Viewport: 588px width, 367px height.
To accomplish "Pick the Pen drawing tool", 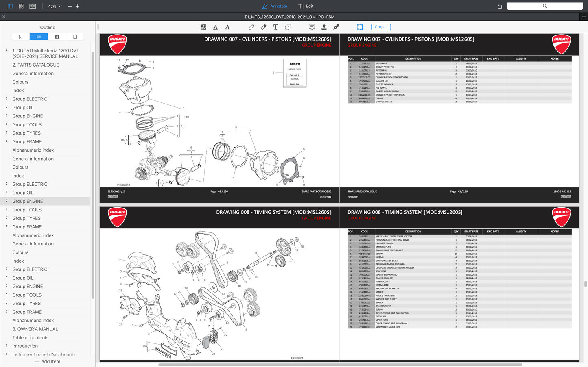I will [x=251, y=27].
